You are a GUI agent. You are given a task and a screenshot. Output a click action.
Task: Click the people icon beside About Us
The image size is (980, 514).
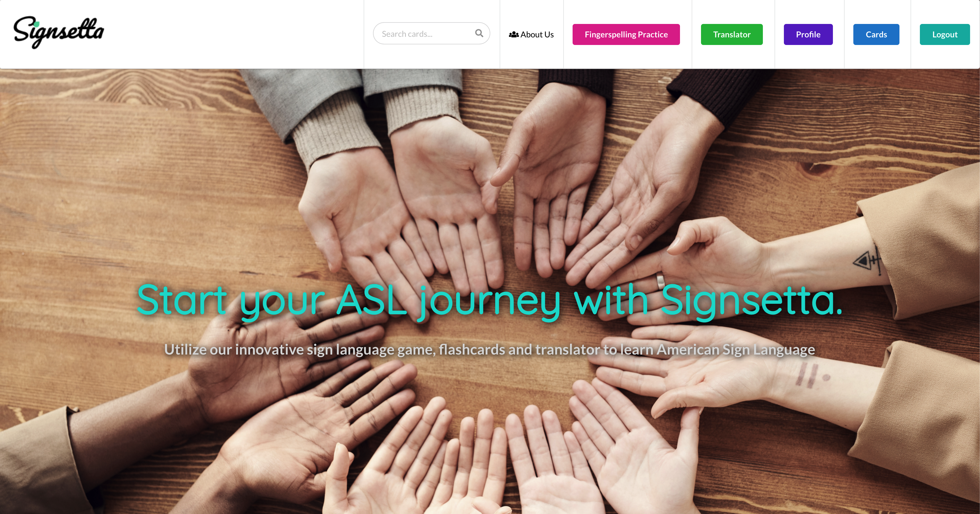pyautogui.click(x=514, y=35)
